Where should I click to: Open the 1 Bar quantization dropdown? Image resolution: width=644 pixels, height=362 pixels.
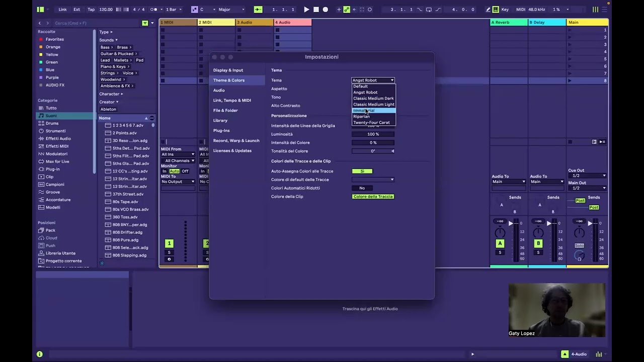(x=174, y=9)
